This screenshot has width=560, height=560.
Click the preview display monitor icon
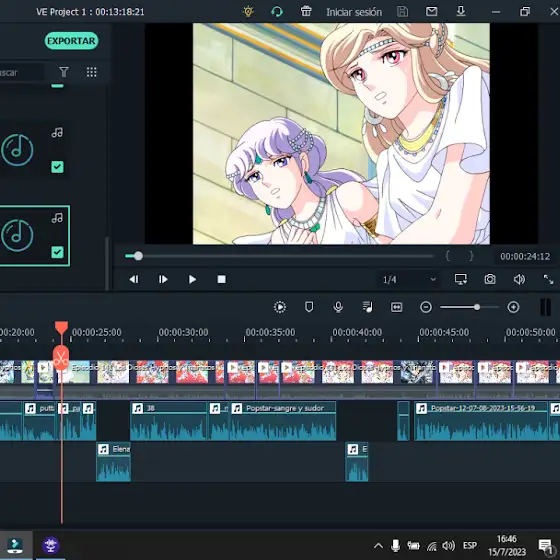pyautogui.click(x=461, y=279)
